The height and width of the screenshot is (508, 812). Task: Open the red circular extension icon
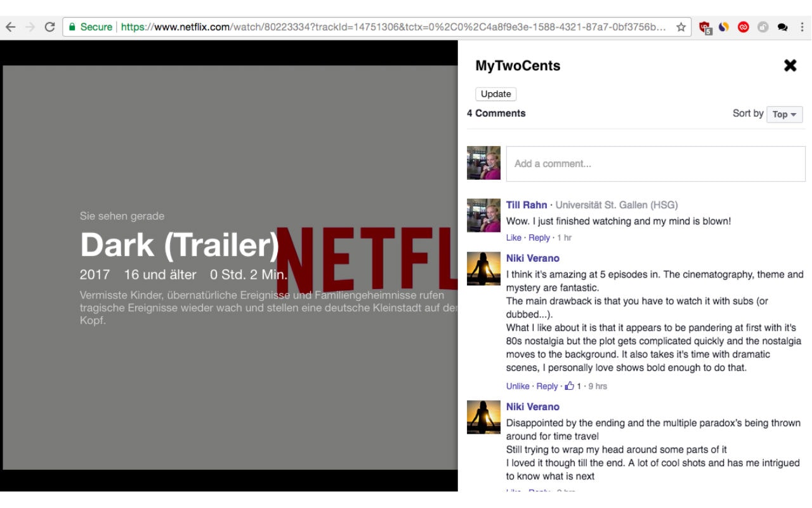click(743, 27)
